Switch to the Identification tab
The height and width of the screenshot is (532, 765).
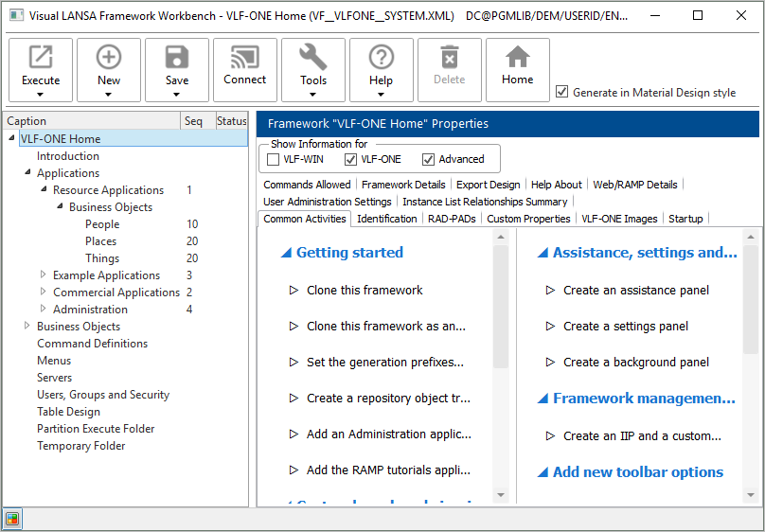(x=387, y=219)
